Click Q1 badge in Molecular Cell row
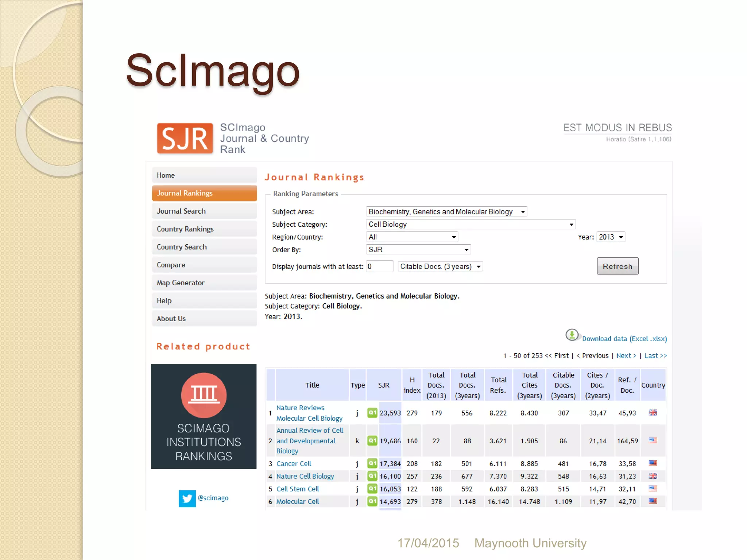The width and height of the screenshot is (747, 560). coord(372,501)
